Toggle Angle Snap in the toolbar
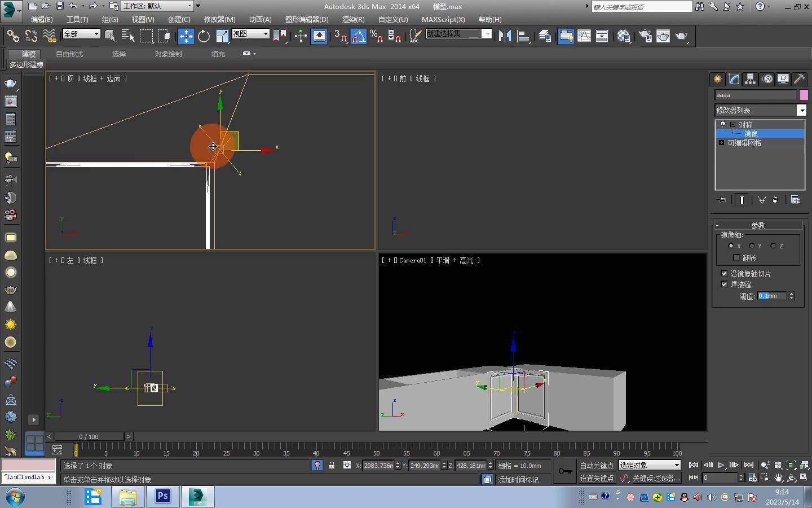The height and width of the screenshot is (508, 812). pos(359,36)
